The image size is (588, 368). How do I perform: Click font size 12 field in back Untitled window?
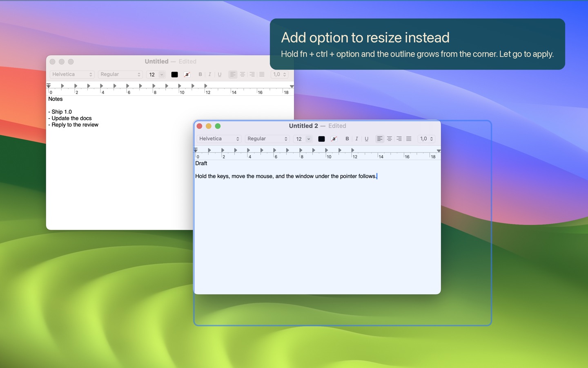click(x=152, y=74)
